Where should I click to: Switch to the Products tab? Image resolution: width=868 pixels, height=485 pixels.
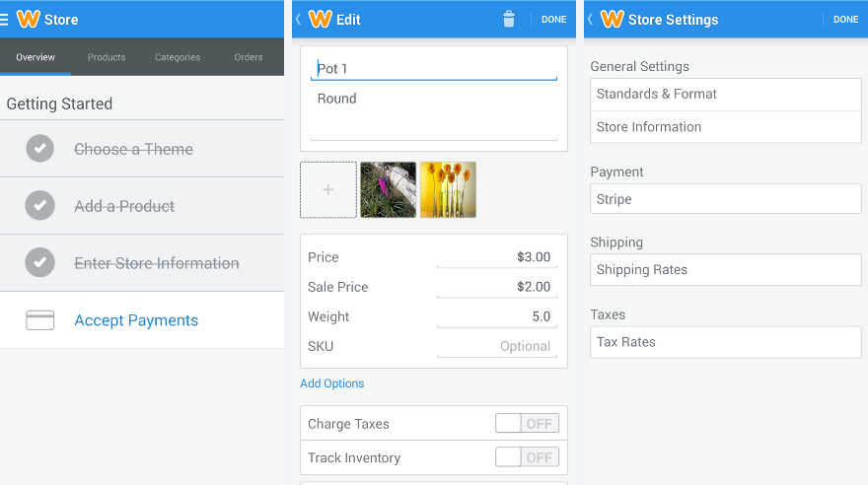107,57
